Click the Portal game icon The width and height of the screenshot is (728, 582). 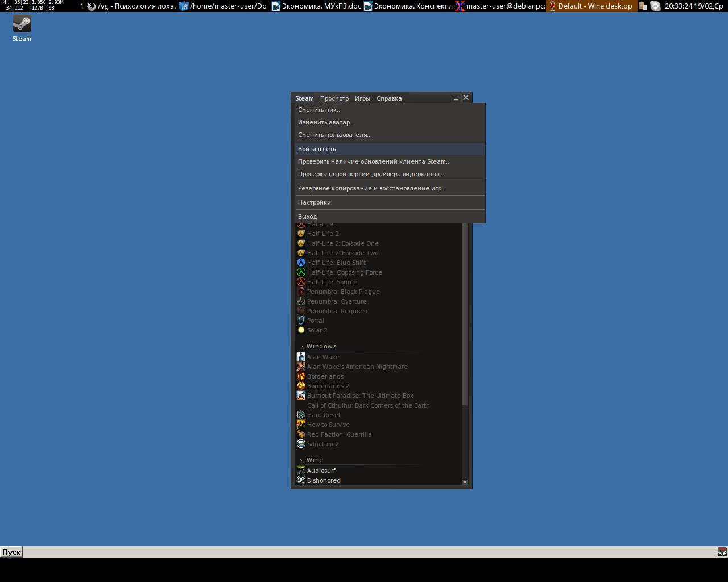click(x=301, y=321)
